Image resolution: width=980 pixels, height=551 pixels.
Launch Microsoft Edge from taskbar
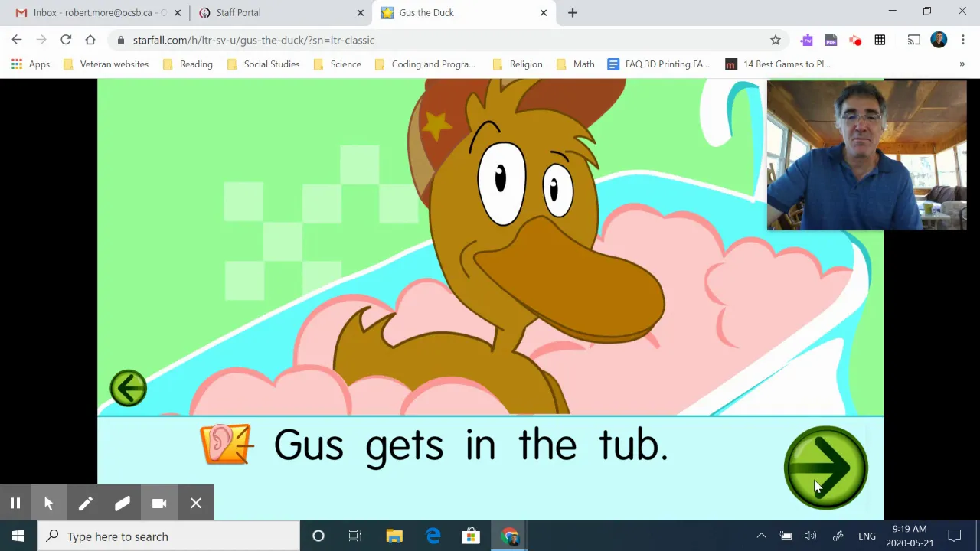tap(433, 536)
